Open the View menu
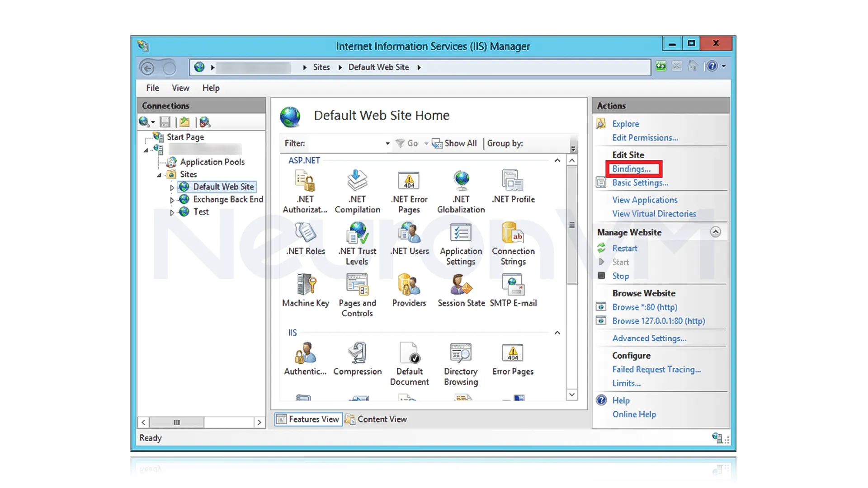868x488 pixels. tap(180, 88)
